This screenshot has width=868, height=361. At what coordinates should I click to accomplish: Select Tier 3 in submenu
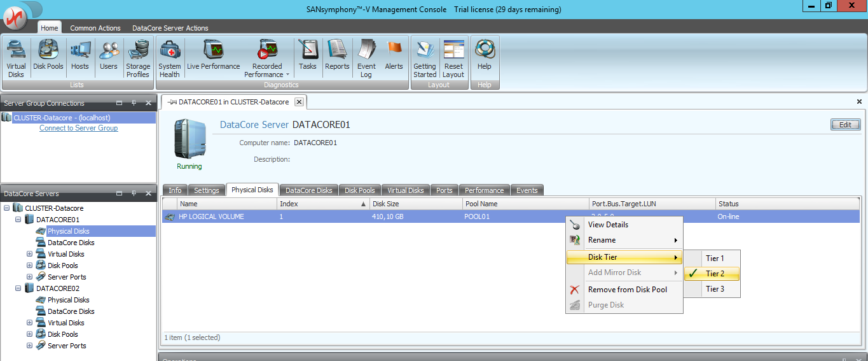712,289
